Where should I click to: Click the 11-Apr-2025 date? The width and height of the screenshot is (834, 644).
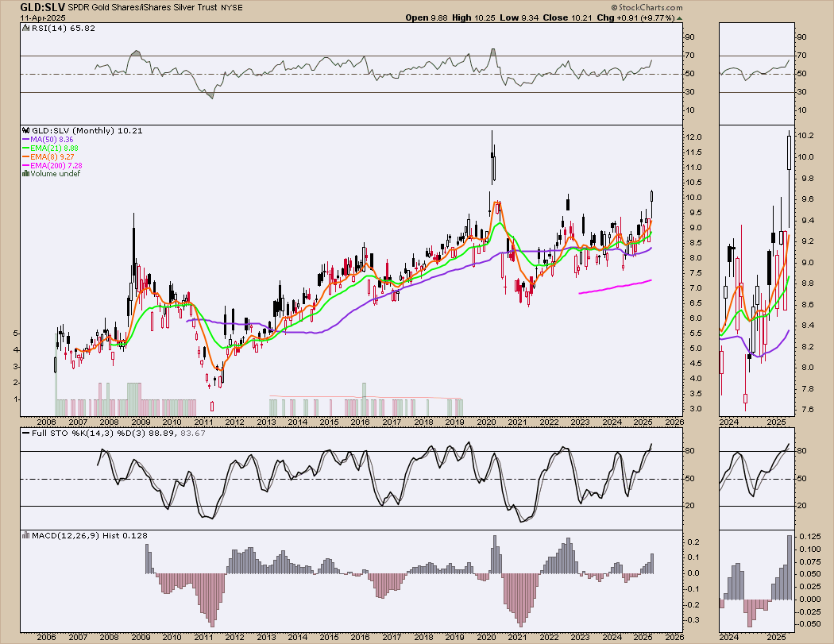pos(43,17)
